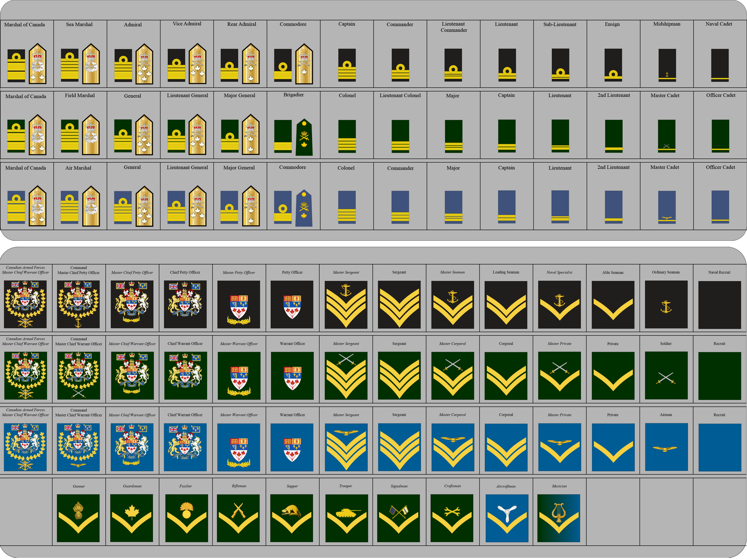Select the Command Master Chief Petty Officer badge
The image size is (747, 560).
[78, 305]
